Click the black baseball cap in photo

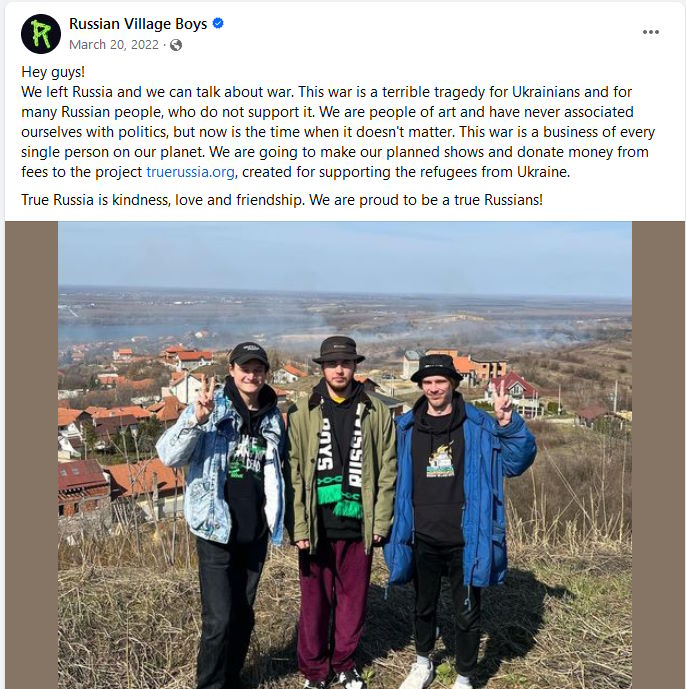[248, 354]
